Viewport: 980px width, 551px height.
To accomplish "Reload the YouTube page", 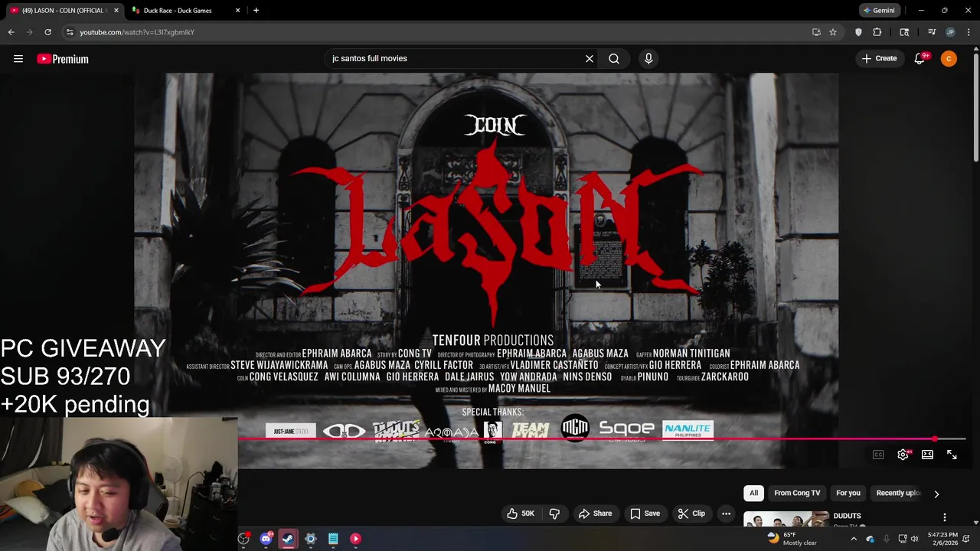I will coord(47,32).
